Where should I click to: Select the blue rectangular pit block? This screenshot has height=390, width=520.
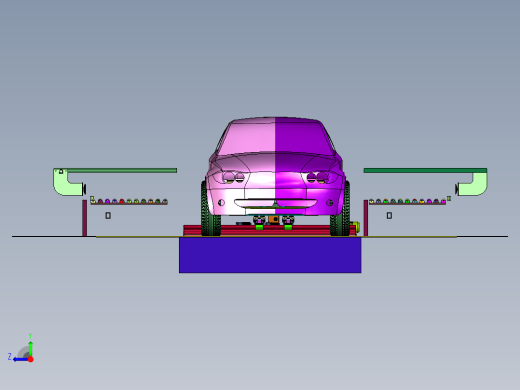click(x=270, y=255)
